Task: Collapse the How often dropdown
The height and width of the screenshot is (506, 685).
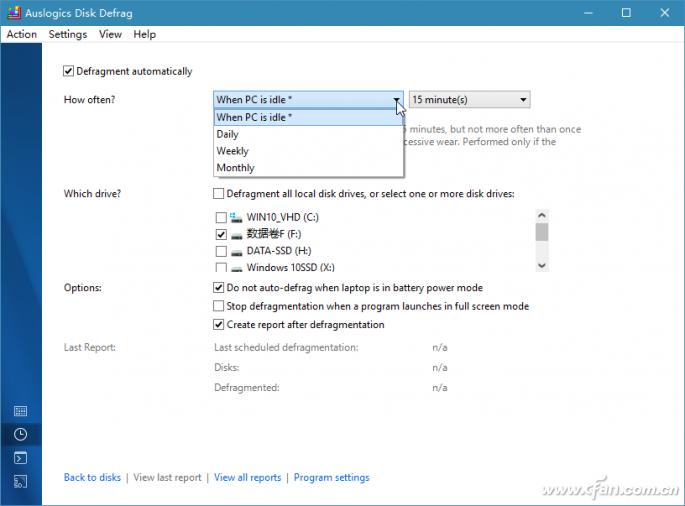Action: click(x=308, y=100)
